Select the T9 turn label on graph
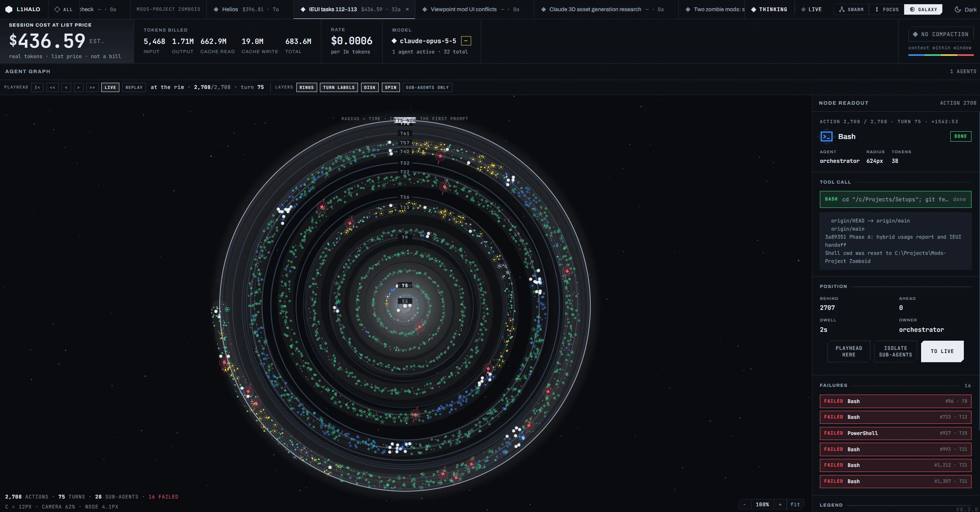980x512 pixels. 405,238
